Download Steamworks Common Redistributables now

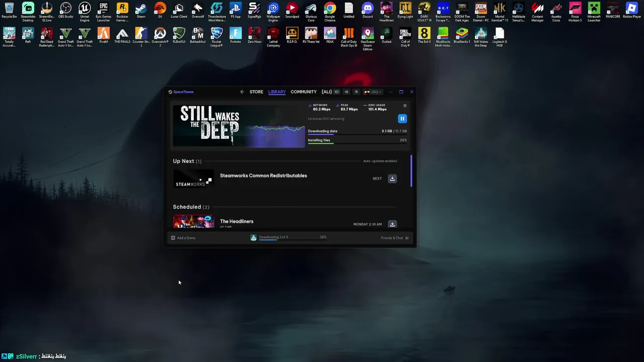click(x=392, y=178)
